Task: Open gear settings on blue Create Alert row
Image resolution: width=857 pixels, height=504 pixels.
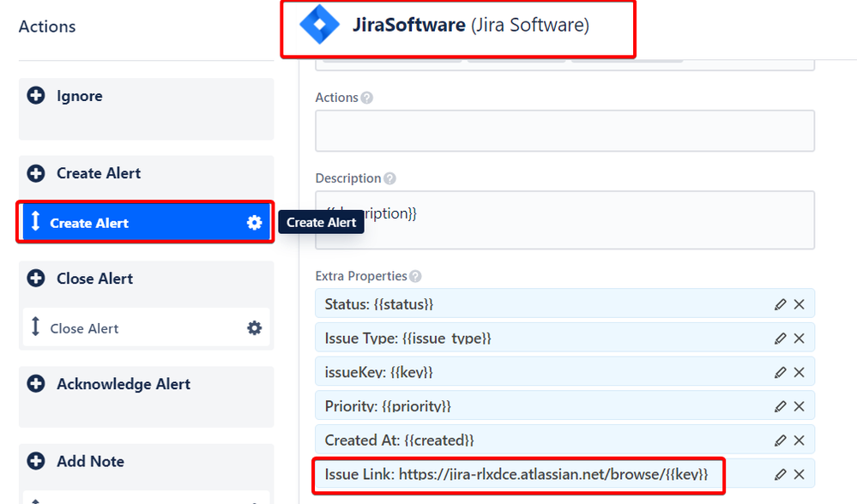Action: click(x=254, y=222)
